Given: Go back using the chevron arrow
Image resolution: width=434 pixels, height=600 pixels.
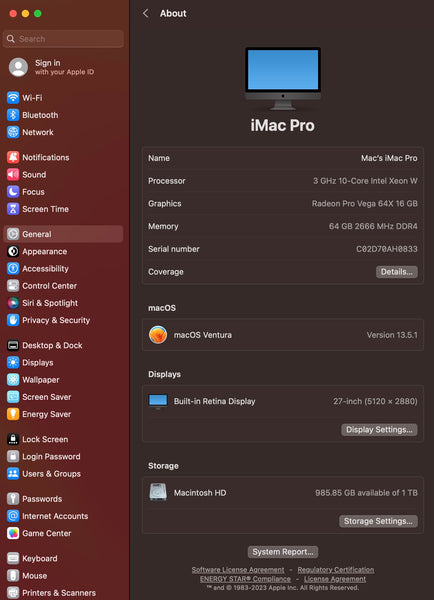Looking at the screenshot, I should [x=145, y=13].
